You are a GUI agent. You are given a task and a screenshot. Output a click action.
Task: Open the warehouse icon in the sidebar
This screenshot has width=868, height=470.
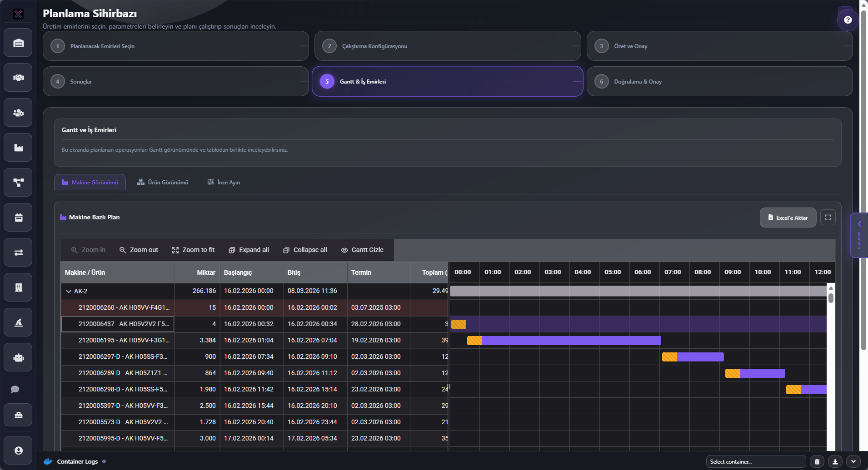point(18,43)
